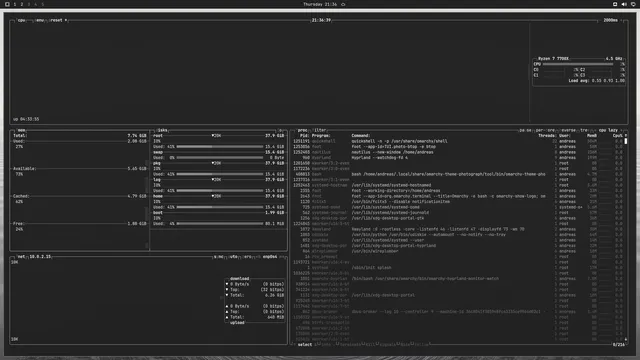Select the systemd-journald process row
The image size is (640, 360).
[458, 213]
